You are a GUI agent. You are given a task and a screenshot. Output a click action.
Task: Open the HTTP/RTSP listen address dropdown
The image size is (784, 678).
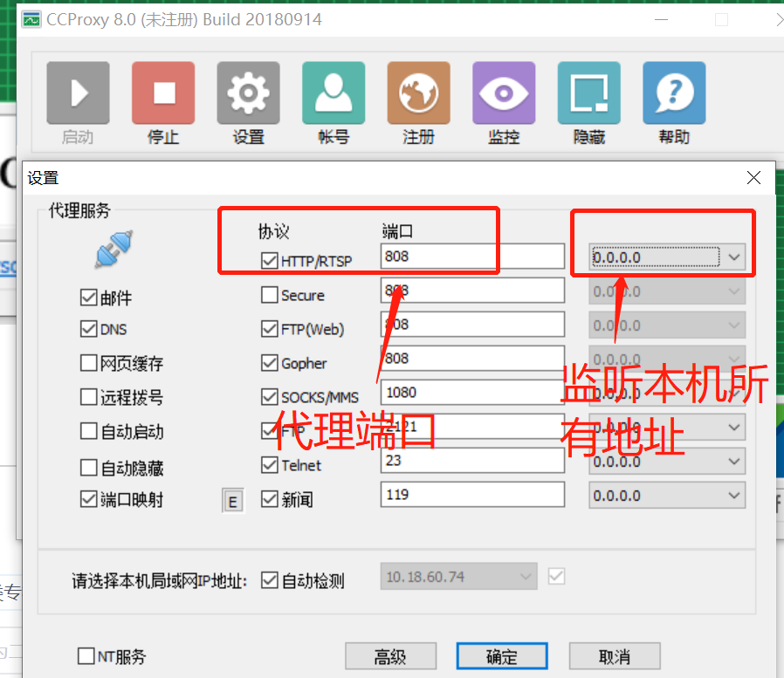tap(667, 257)
